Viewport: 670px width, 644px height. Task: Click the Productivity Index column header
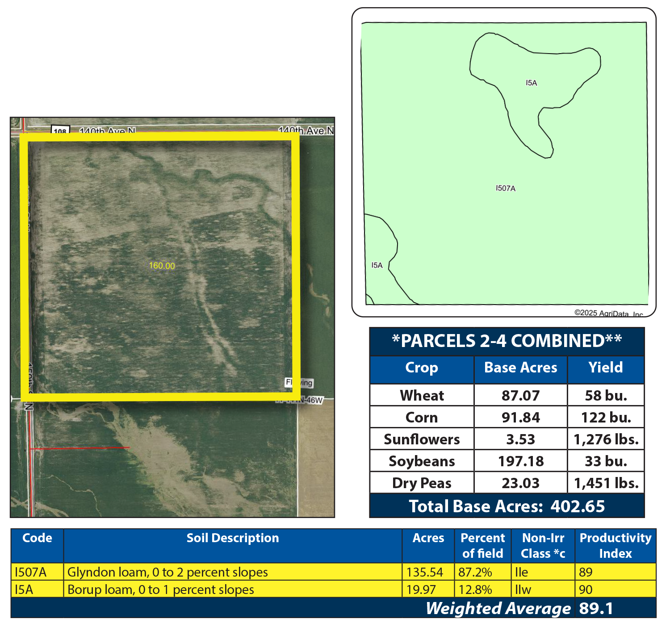coord(615,545)
